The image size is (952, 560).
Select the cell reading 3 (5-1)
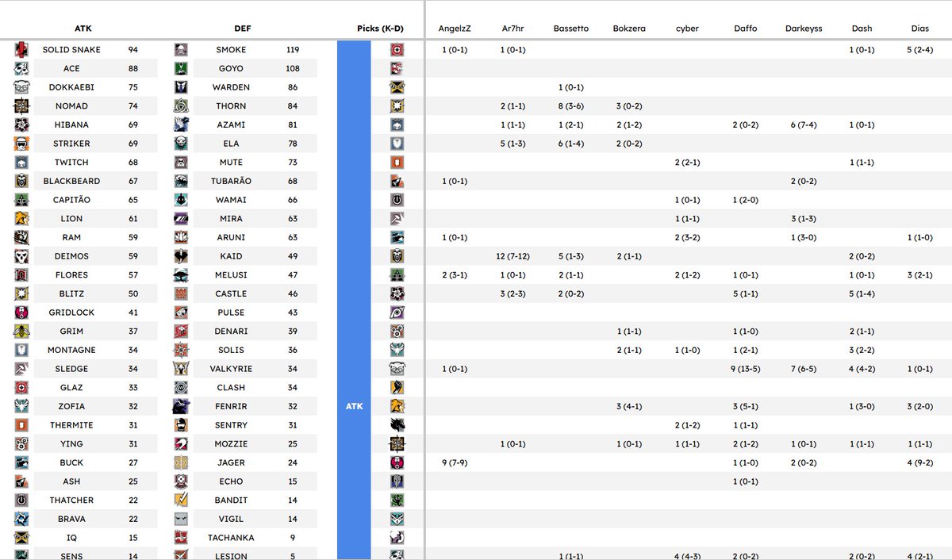[x=746, y=406]
